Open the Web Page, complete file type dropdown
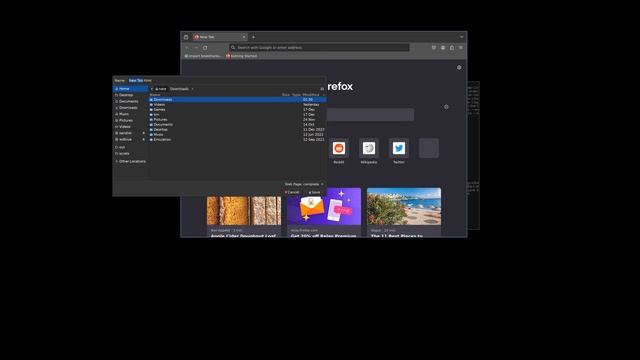640x360 pixels. [304, 184]
